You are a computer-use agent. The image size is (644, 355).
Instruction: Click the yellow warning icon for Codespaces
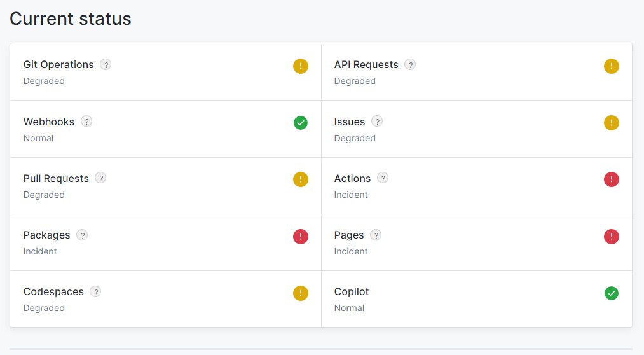(x=301, y=293)
